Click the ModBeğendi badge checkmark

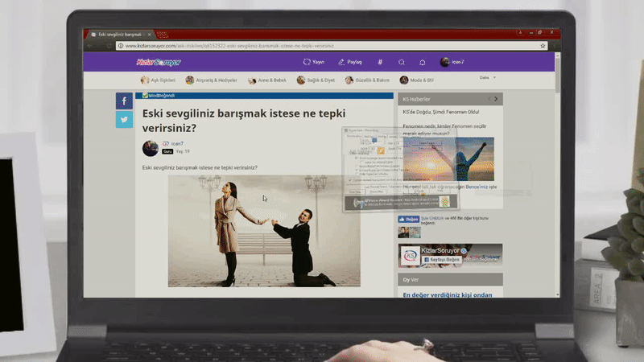(145, 96)
